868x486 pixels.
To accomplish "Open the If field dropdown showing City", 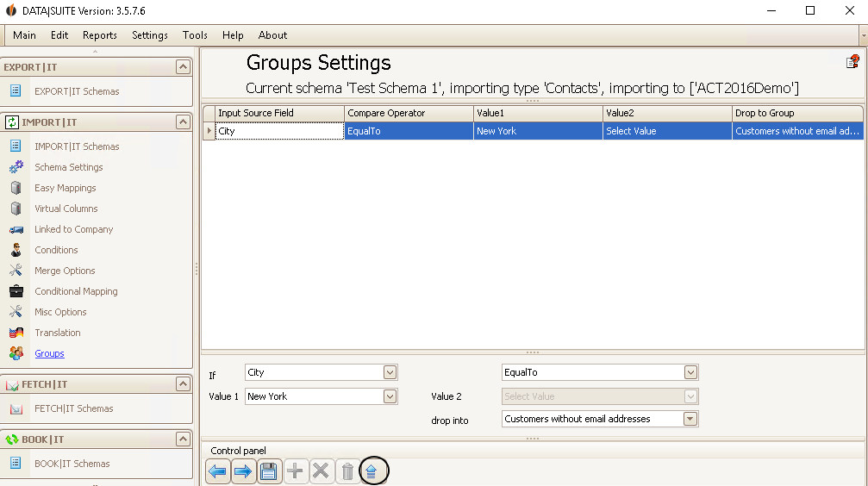I will coord(390,372).
